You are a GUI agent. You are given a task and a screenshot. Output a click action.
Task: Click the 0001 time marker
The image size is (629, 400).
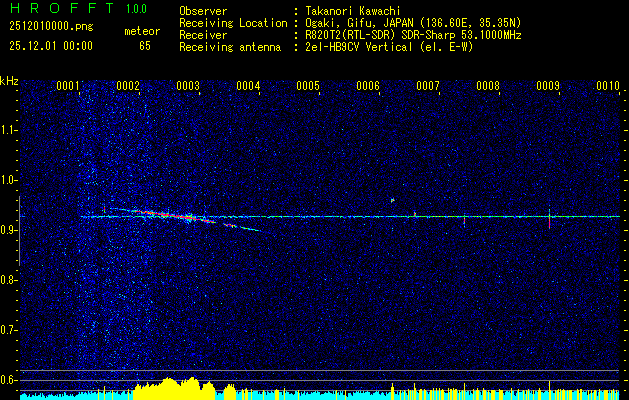[x=67, y=86]
